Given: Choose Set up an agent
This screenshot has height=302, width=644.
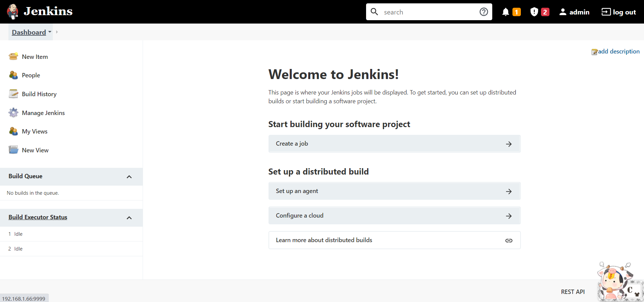Looking at the screenshot, I should tap(394, 191).
